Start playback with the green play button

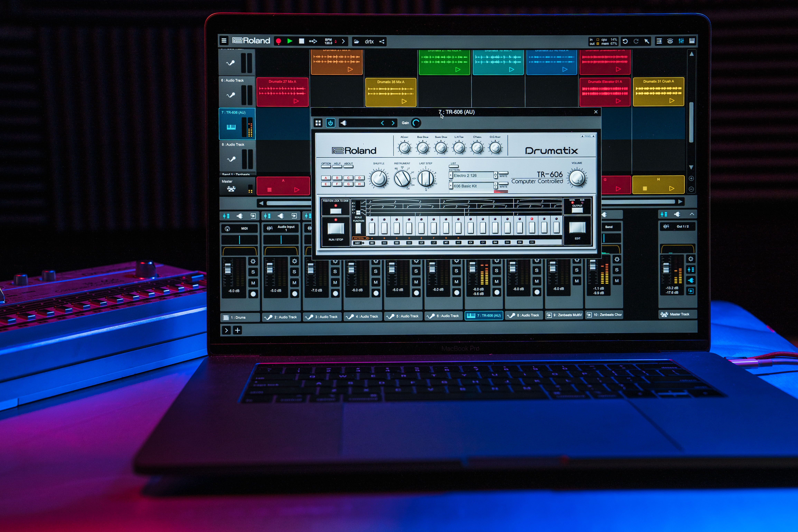tap(290, 41)
